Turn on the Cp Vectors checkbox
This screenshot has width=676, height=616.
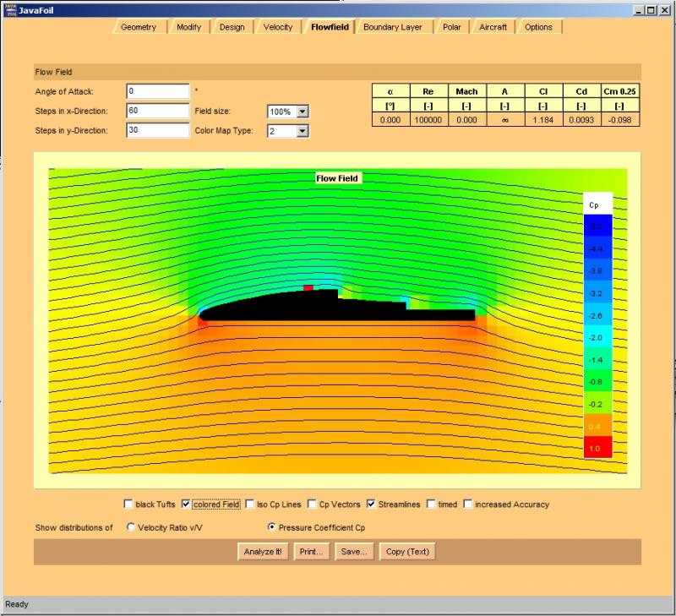(x=312, y=504)
